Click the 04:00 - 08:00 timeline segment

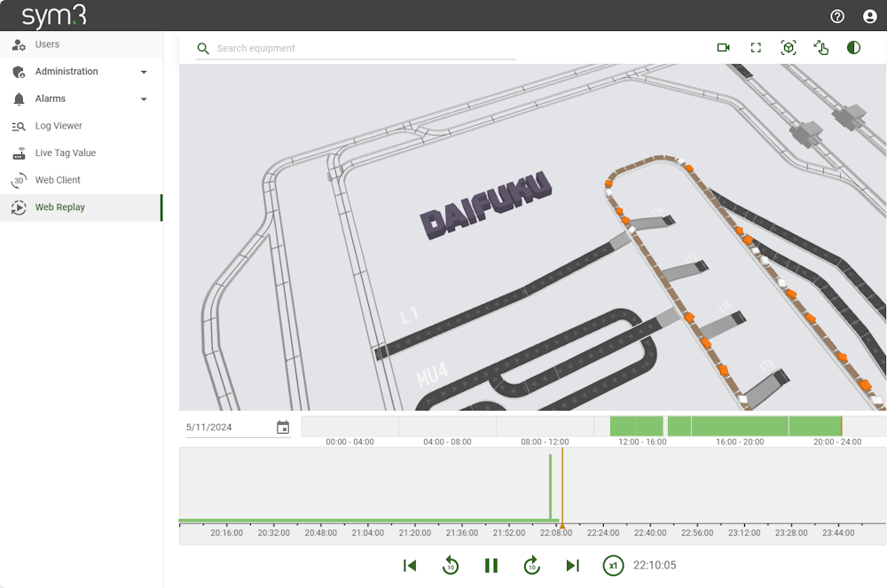447,427
